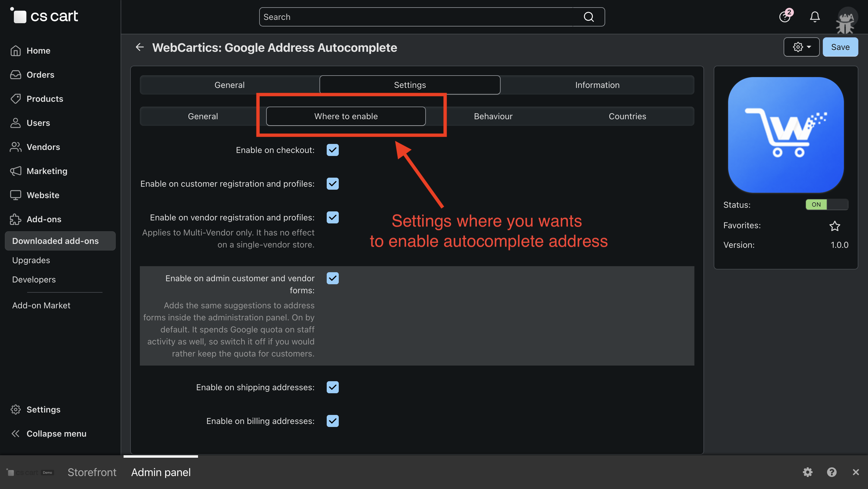Toggle Enable on checkout checkbox
This screenshot has height=489, width=868.
point(332,150)
